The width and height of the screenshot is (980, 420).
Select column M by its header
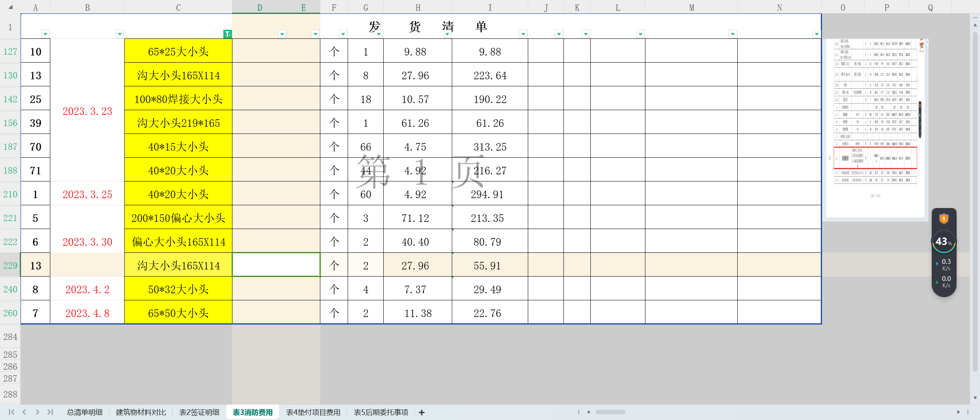pos(691,7)
